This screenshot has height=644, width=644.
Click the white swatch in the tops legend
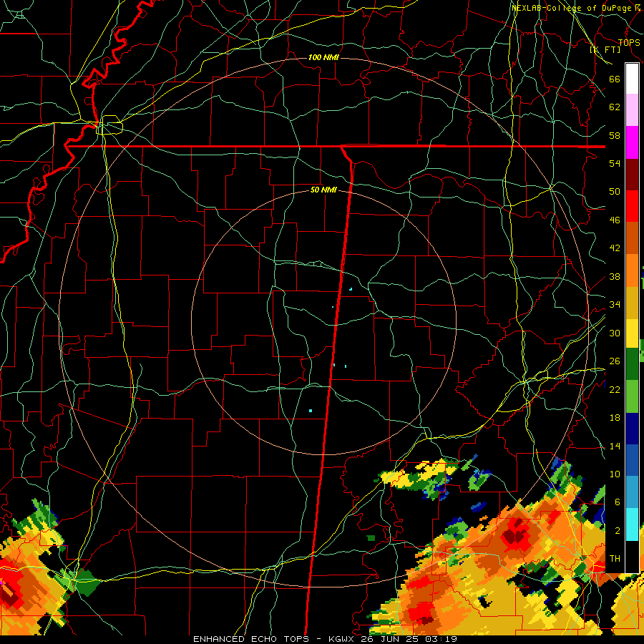pyautogui.click(x=632, y=79)
